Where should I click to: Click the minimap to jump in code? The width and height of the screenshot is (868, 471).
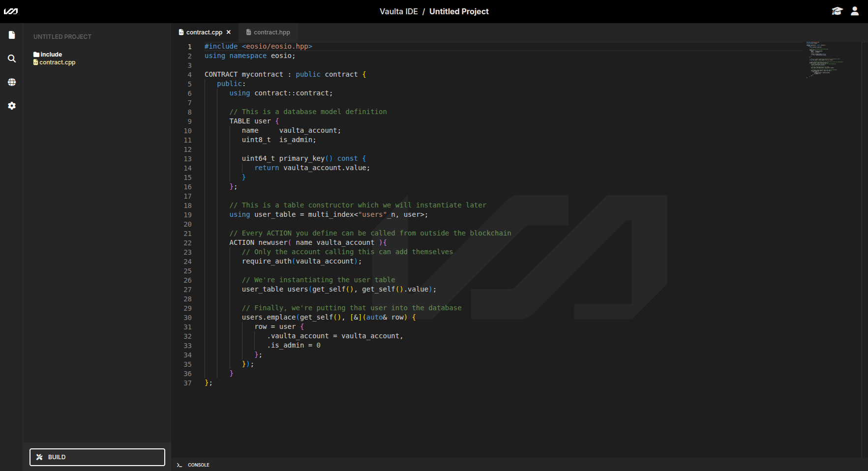coord(824,59)
